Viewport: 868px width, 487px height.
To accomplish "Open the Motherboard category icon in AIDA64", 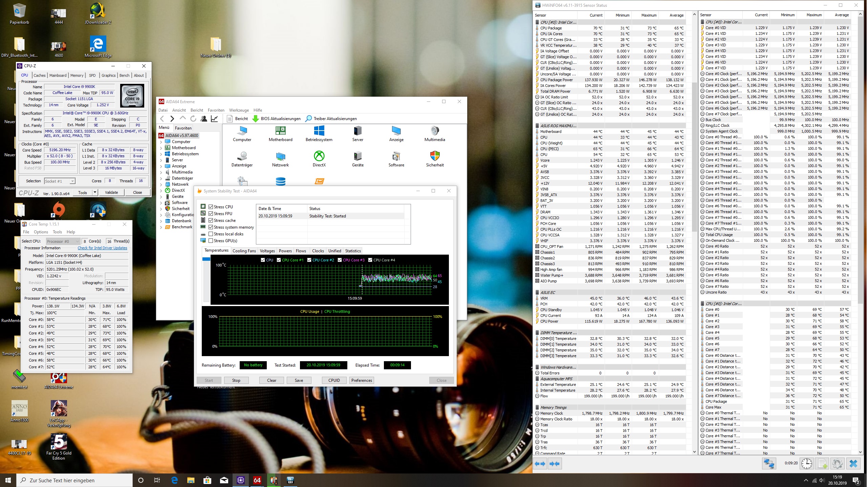I will [x=280, y=131].
